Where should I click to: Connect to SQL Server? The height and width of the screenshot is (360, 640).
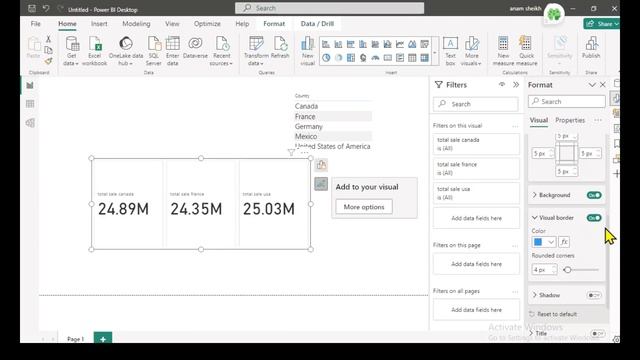[154, 51]
